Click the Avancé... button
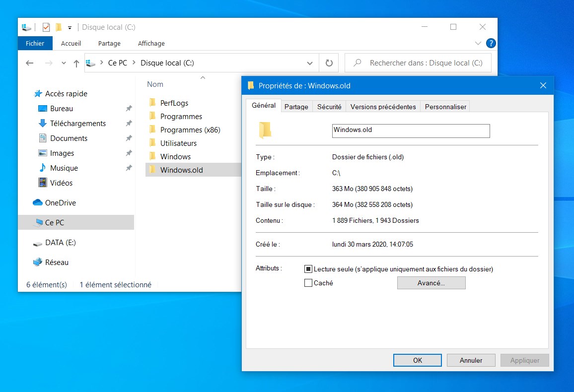 click(x=431, y=283)
